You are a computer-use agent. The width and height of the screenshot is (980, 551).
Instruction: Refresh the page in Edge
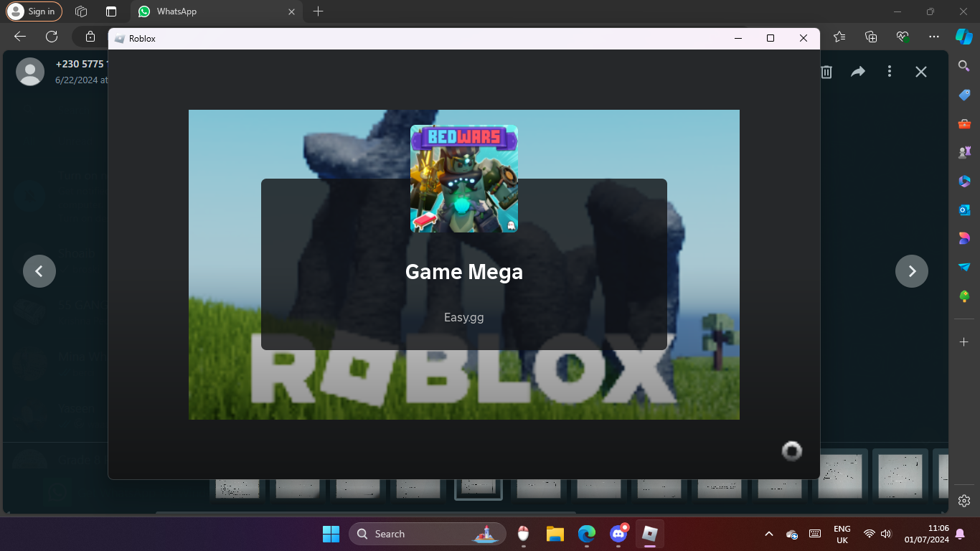[x=52, y=37]
